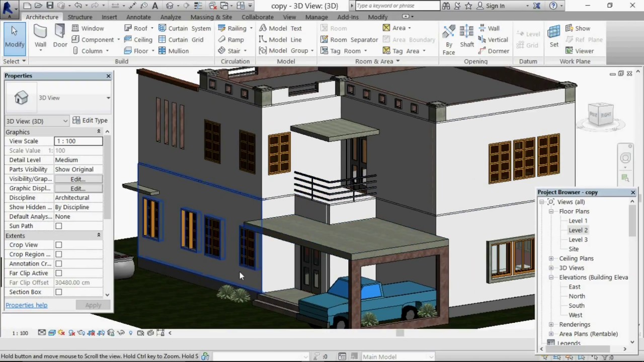Open the 3D View type selector dropdown
The height and width of the screenshot is (362, 644).
tap(108, 98)
